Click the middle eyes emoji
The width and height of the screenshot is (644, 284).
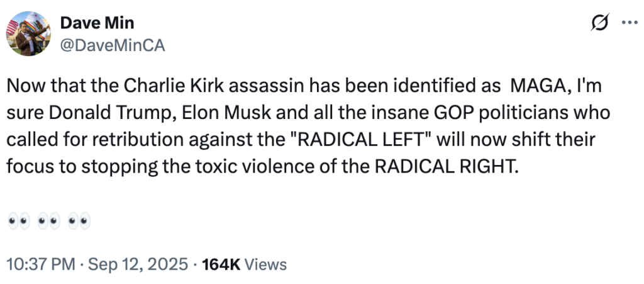coord(48,222)
